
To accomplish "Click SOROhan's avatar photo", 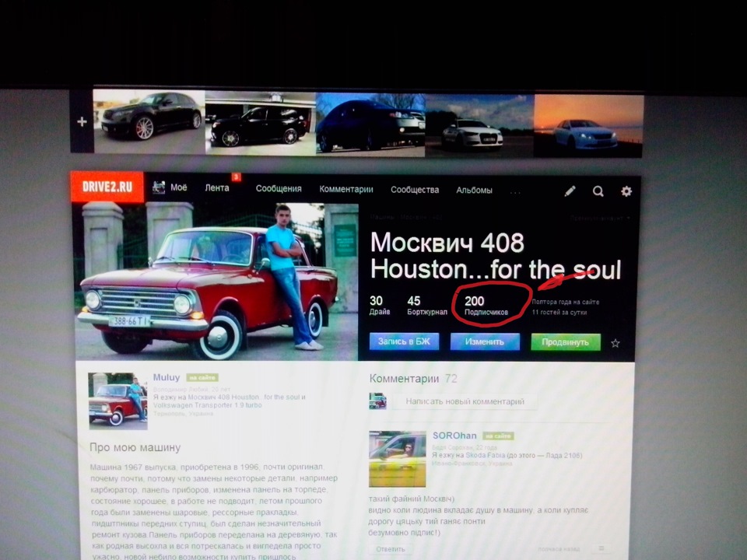I will click(x=398, y=459).
